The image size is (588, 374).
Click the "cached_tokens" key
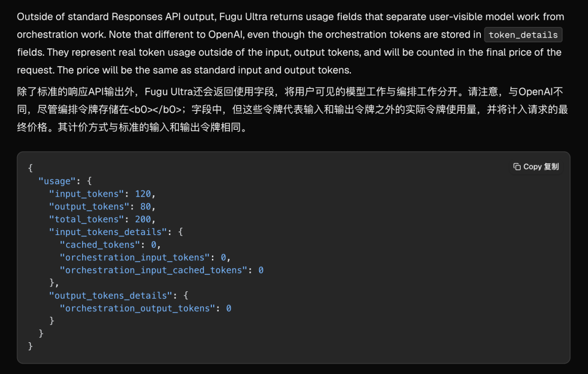click(x=100, y=245)
